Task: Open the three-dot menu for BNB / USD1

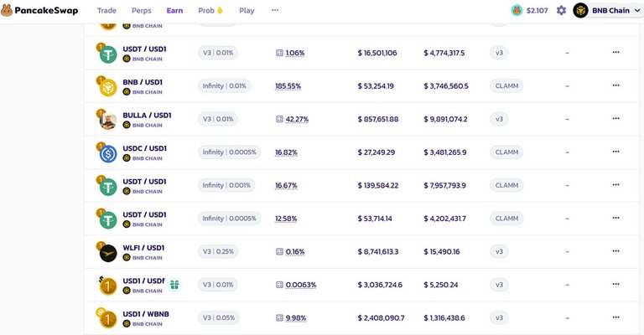Action: [615, 85]
